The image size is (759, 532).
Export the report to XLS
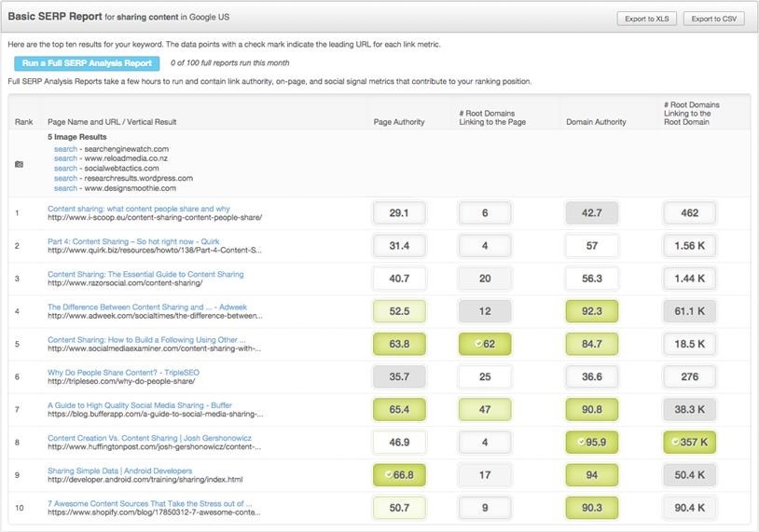(x=646, y=19)
